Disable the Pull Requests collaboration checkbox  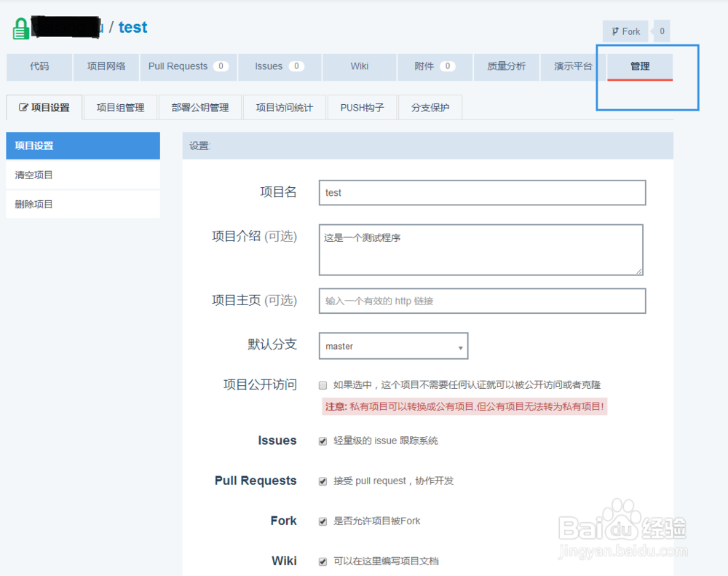(323, 481)
